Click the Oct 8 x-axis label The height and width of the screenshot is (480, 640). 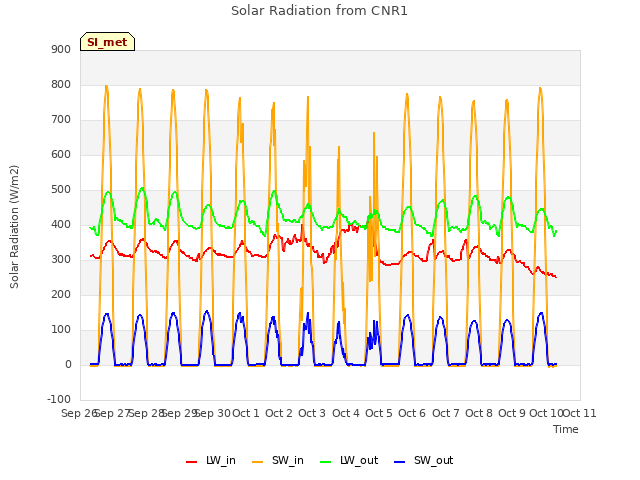click(479, 413)
